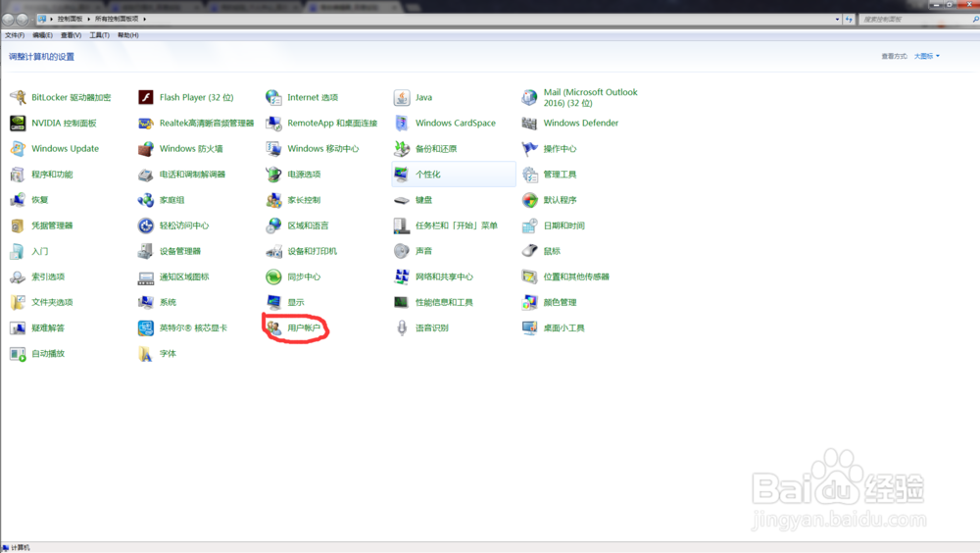Open 网络和共享中心 icon

pos(401,276)
